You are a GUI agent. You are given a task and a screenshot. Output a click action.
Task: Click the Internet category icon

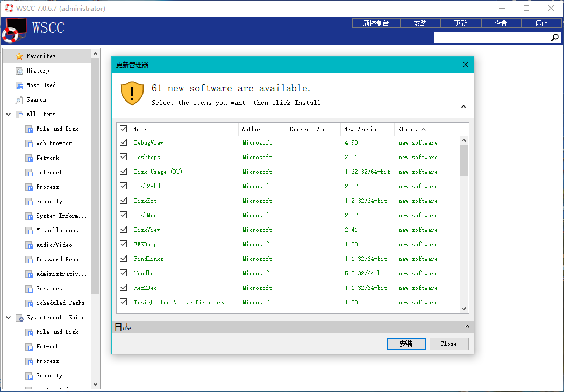coord(29,173)
